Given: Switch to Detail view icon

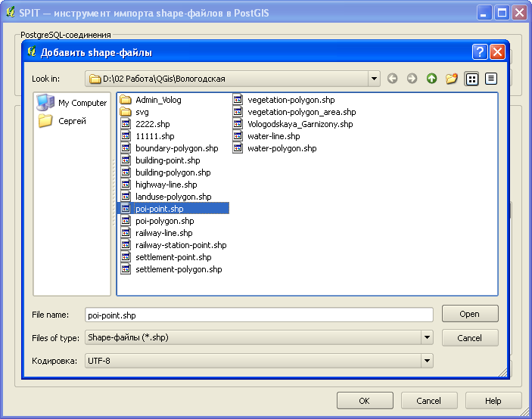Looking at the screenshot, I should click(491, 79).
